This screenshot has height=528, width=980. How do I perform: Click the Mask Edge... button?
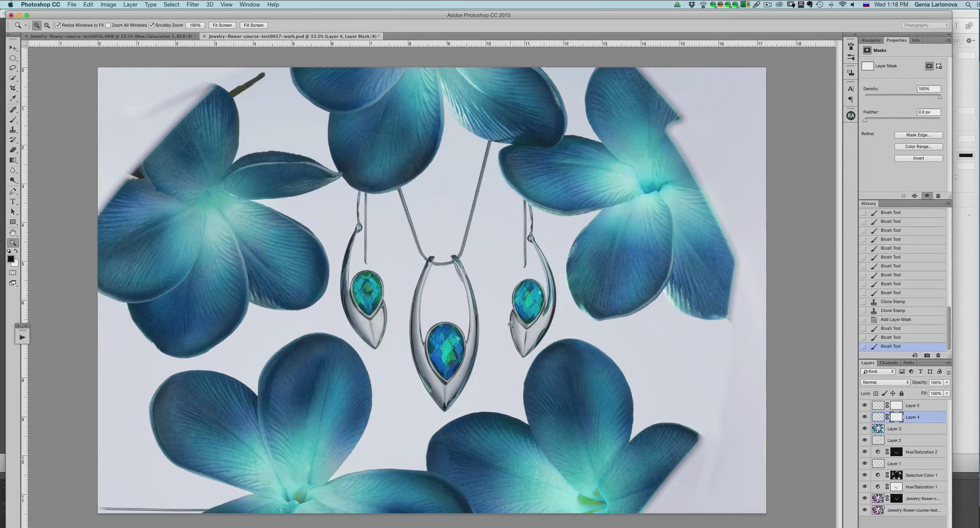918,135
